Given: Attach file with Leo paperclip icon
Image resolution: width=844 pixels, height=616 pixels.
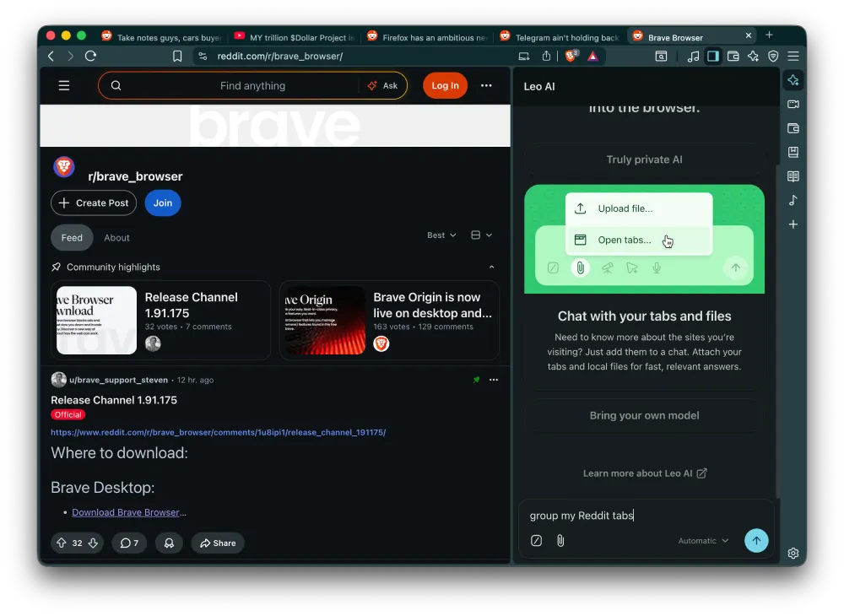Looking at the screenshot, I should pyautogui.click(x=560, y=541).
